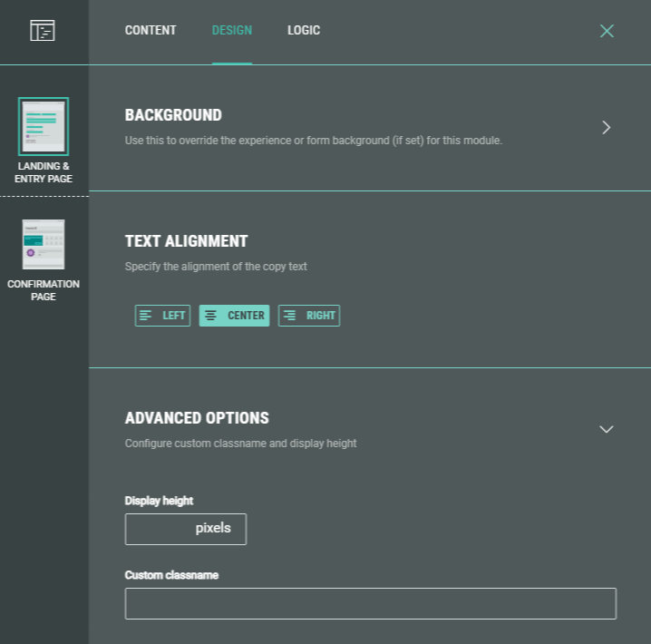Switch to the CONTENT tab
The image size is (651, 644).
click(x=151, y=31)
